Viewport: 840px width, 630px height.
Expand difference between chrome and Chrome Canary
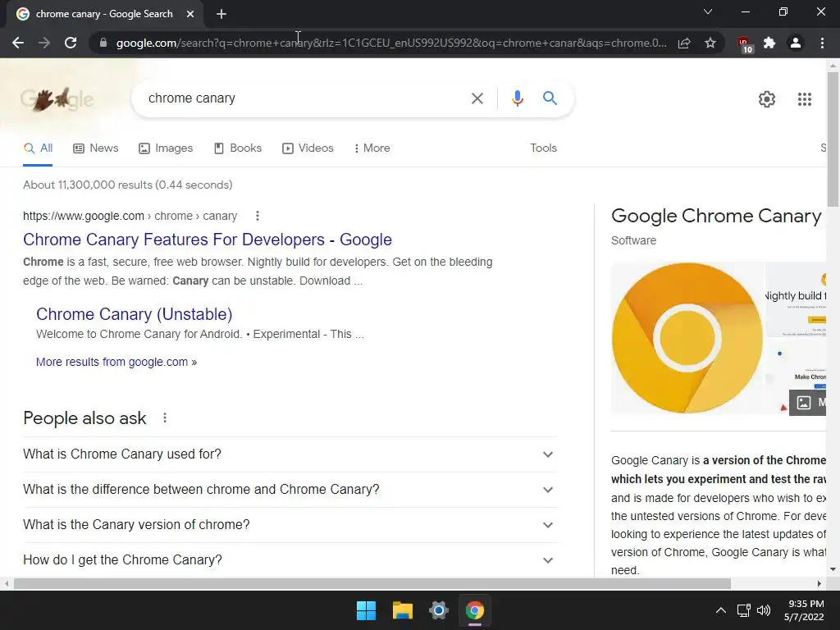pyautogui.click(x=290, y=490)
